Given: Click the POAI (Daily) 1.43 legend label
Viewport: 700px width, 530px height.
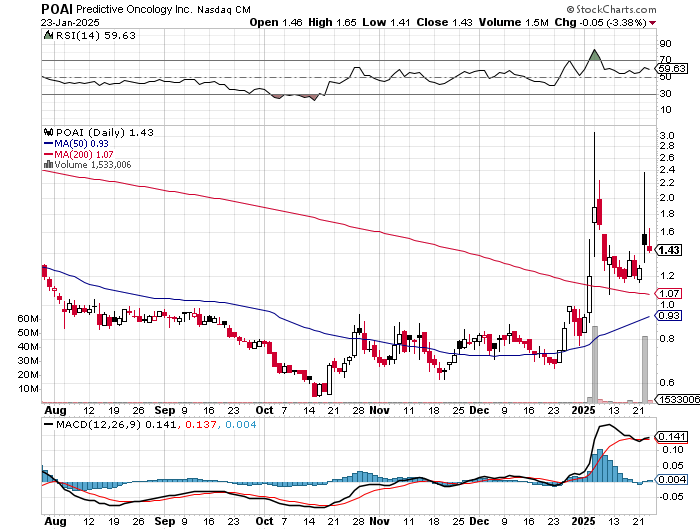Looking at the screenshot, I should point(104,133).
